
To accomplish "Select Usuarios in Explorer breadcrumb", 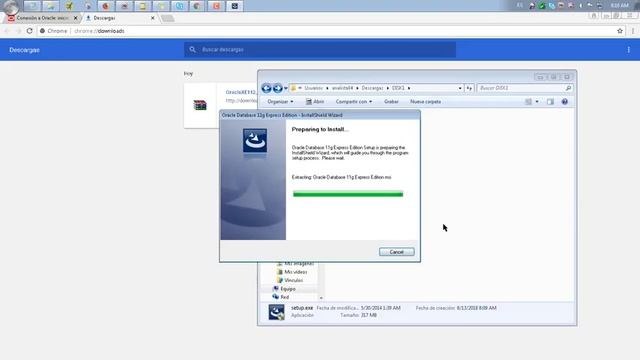I will pyautogui.click(x=313, y=88).
